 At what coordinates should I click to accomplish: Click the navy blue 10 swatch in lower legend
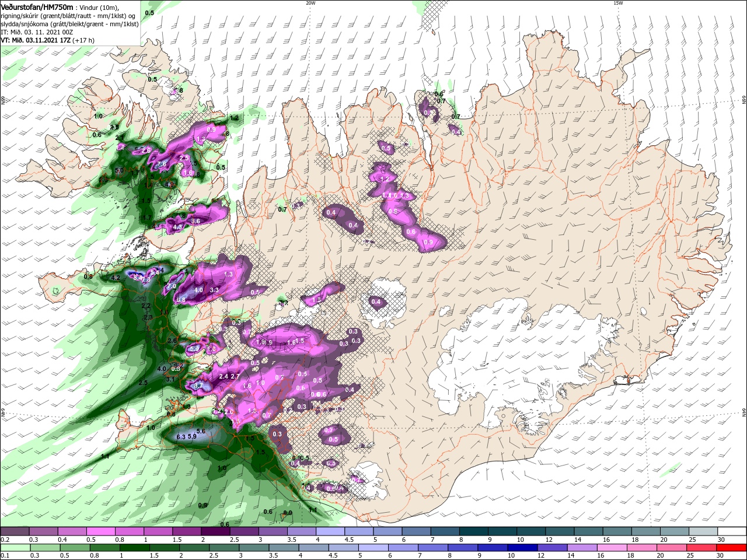pos(522,548)
